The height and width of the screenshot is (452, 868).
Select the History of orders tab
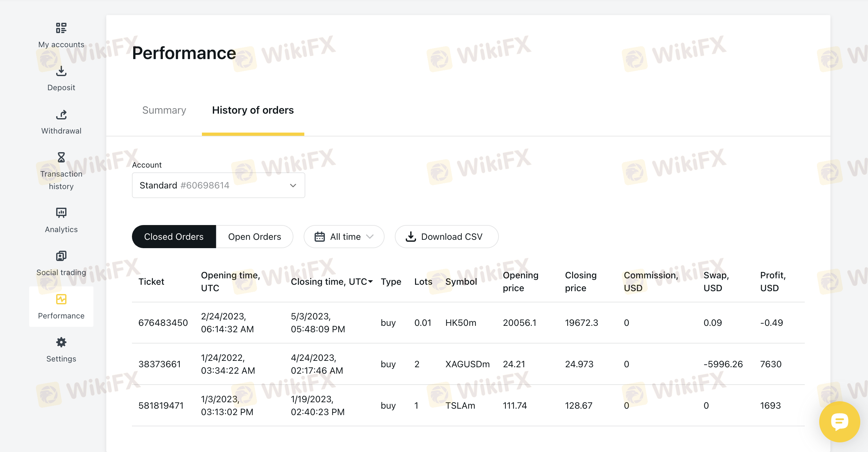(x=253, y=110)
